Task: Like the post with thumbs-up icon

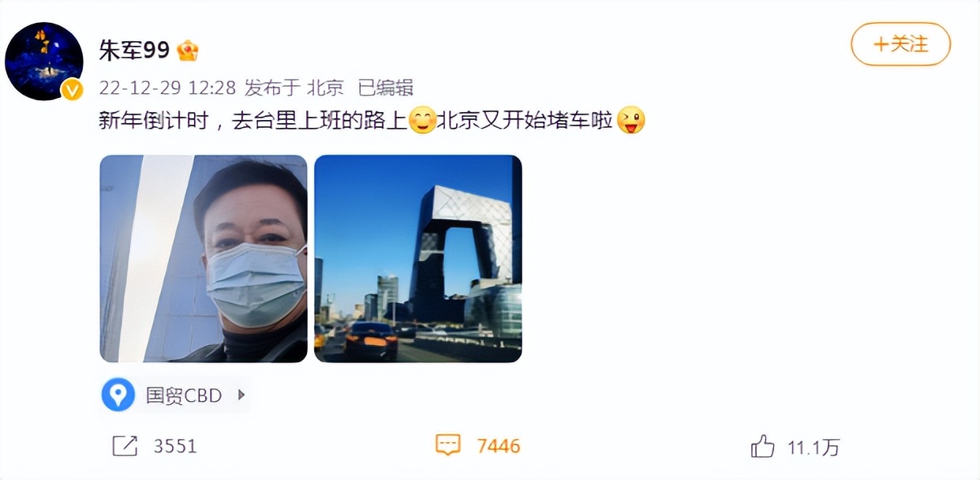Action: [x=762, y=447]
